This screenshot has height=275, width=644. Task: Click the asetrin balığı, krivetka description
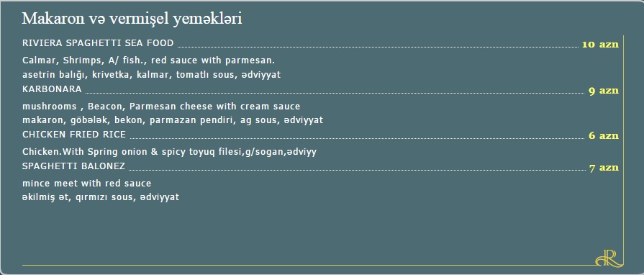point(152,75)
